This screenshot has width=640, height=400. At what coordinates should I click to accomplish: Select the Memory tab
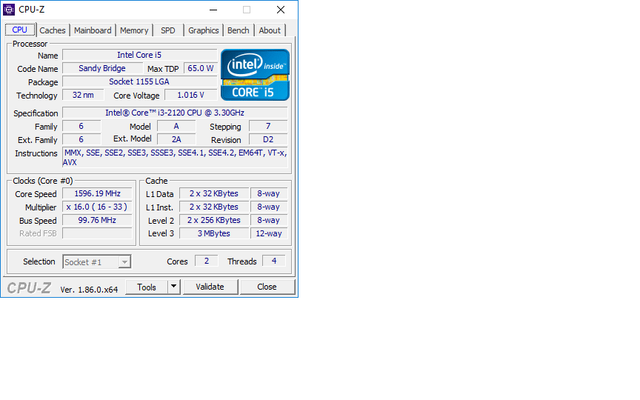(134, 31)
